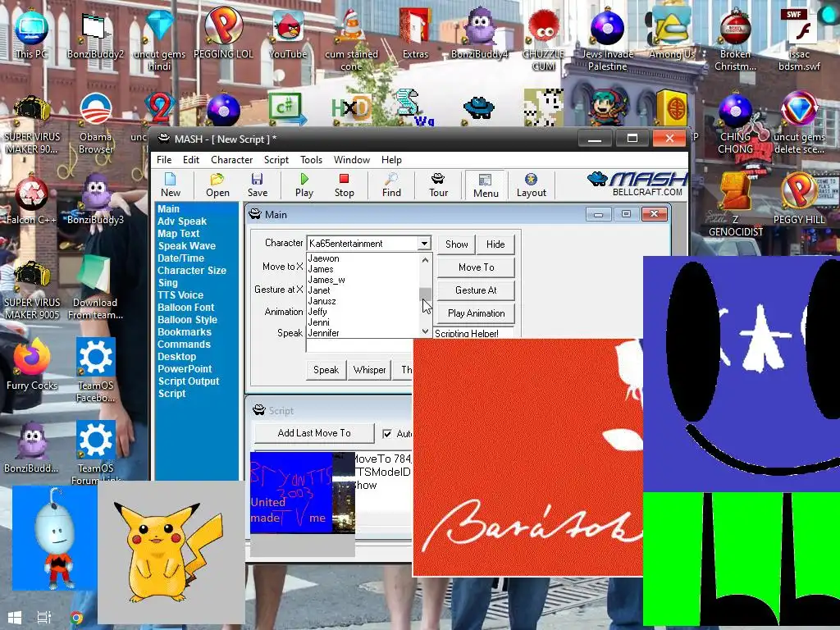Choose Janusz in the character list
This screenshot has width=840, height=630.
tap(322, 301)
